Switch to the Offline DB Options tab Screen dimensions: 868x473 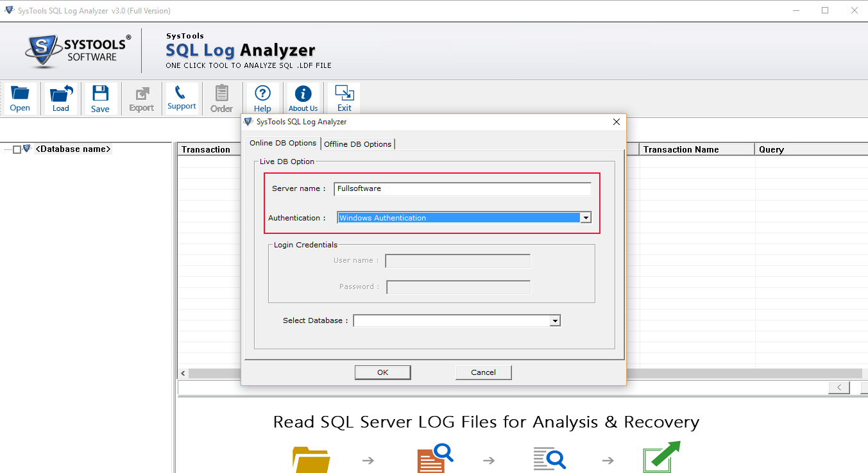point(357,144)
